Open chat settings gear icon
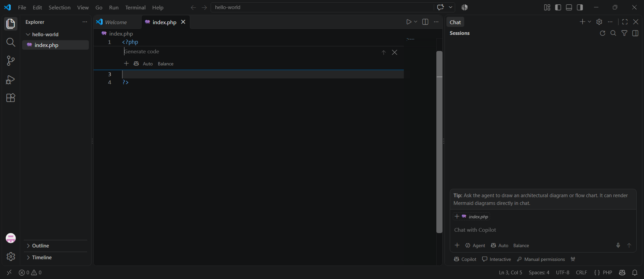 pos(599,22)
